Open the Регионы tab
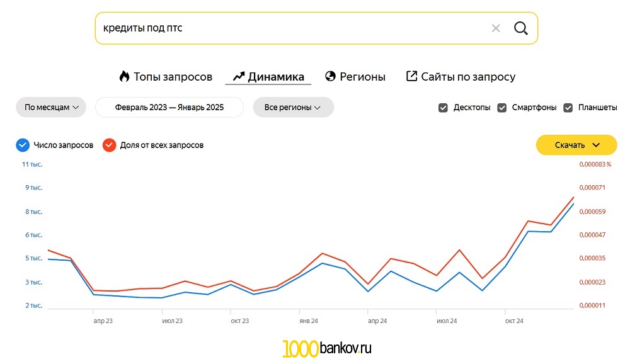The width and height of the screenshot is (630, 364). click(x=362, y=77)
